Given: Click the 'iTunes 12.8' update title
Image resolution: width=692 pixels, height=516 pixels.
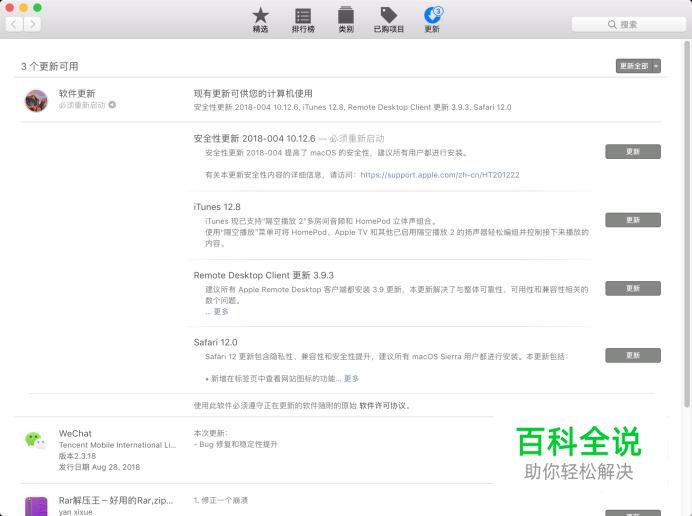Looking at the screenshot, I should click(217, 207).
